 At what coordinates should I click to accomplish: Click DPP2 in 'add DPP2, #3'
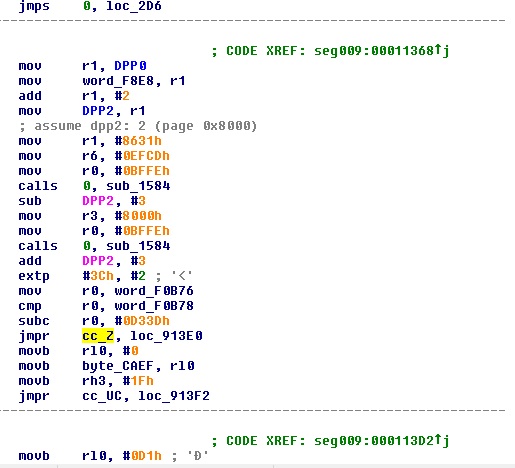pos(98,261)
